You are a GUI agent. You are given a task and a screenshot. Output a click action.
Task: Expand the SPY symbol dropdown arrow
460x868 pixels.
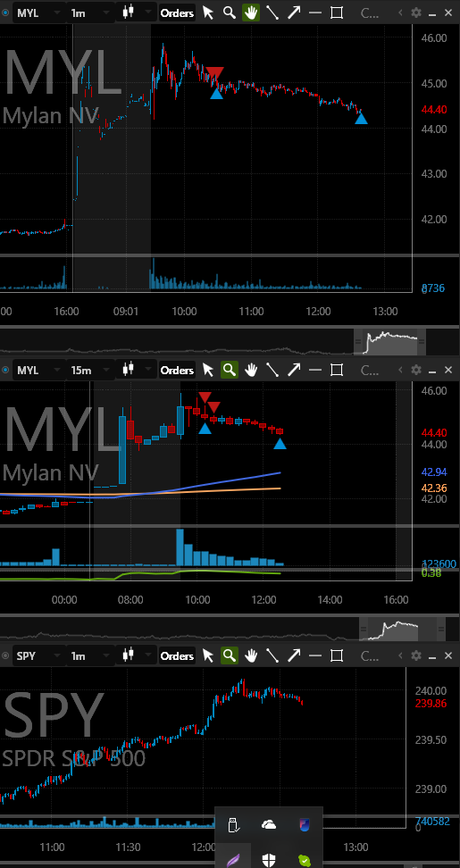(57, 655)
